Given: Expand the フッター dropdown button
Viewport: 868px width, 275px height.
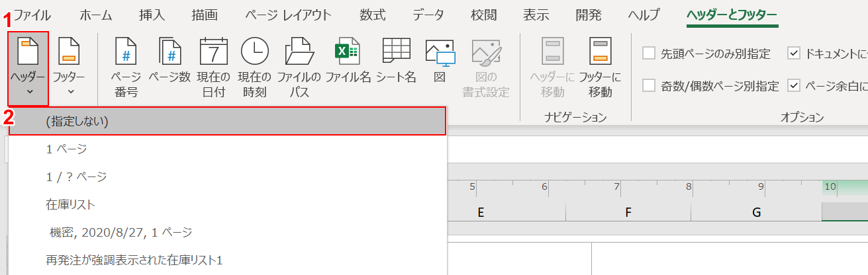Looking at the screenshot, I should point(69,68).
